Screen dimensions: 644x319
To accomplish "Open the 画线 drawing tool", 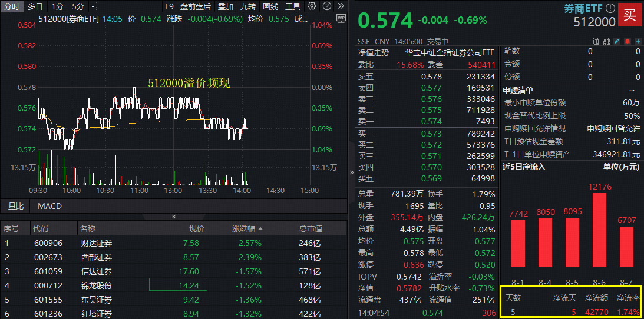I will click(270, 6).
